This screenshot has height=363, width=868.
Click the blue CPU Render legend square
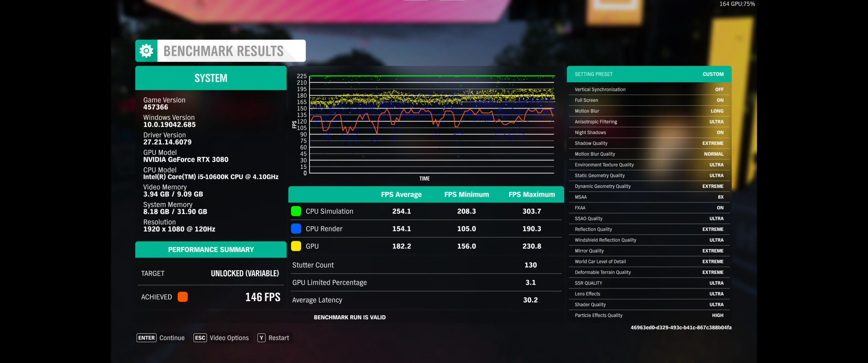[x=296, y=229]
